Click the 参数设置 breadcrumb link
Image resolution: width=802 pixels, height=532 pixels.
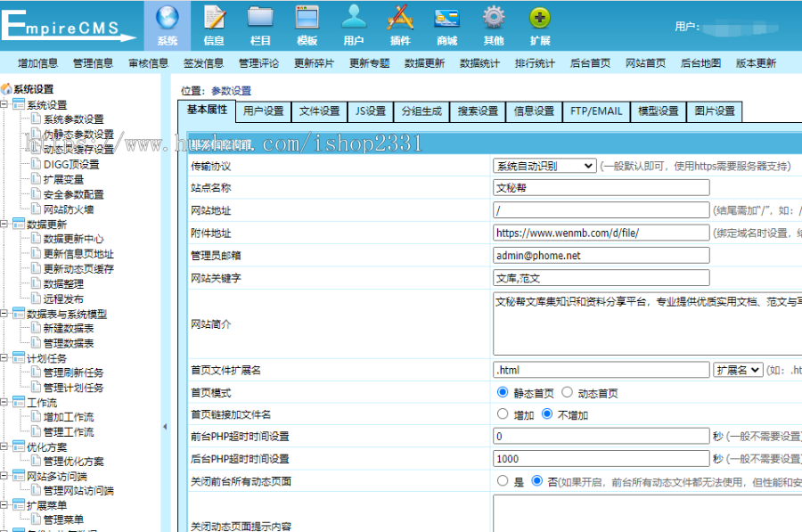[231, 91]
